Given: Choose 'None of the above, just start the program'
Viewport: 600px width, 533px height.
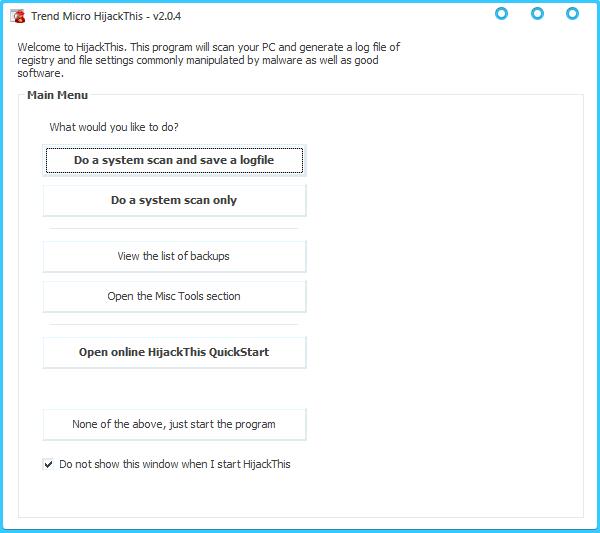Looking at the screenshot, I should coord(174,424).
